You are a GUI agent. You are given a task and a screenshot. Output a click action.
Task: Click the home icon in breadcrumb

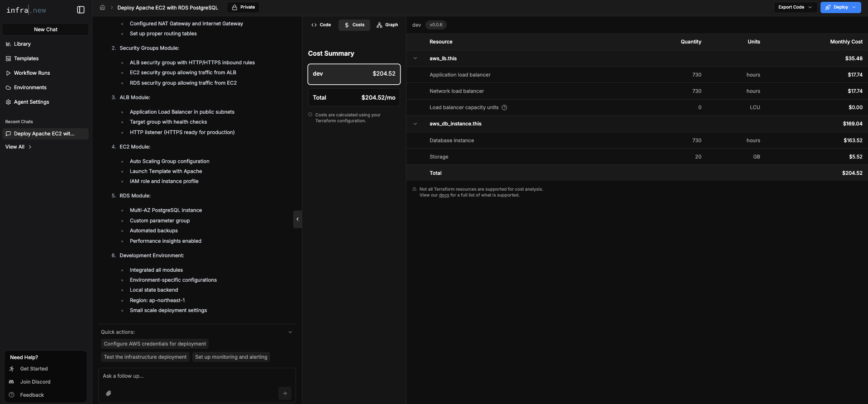pyautogui.click(x=102, y=7)
